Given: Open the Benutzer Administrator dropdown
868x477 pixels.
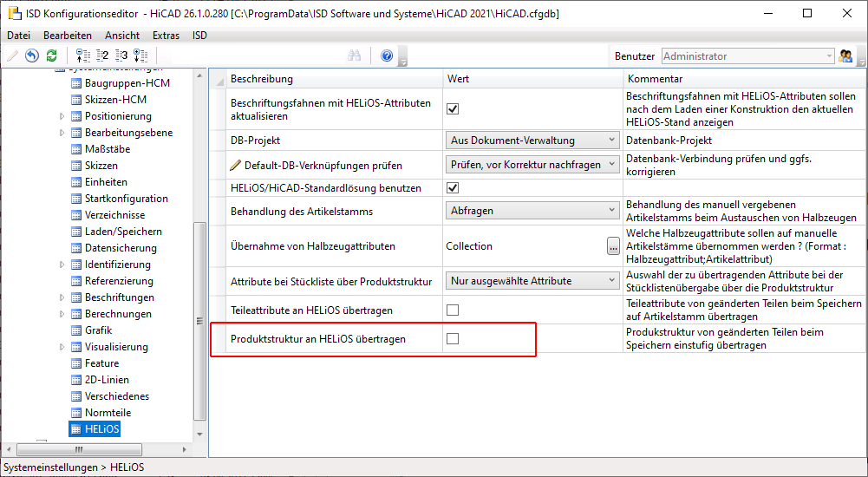Looking at the screenshot, I should (x=747, y=56).
